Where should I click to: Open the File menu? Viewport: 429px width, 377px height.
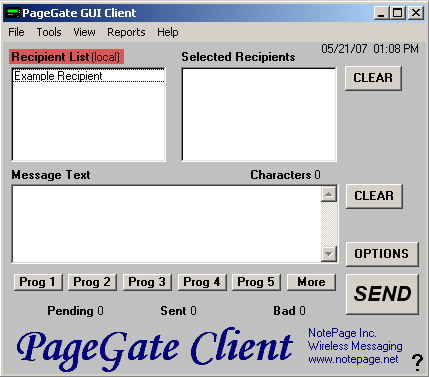16,32
